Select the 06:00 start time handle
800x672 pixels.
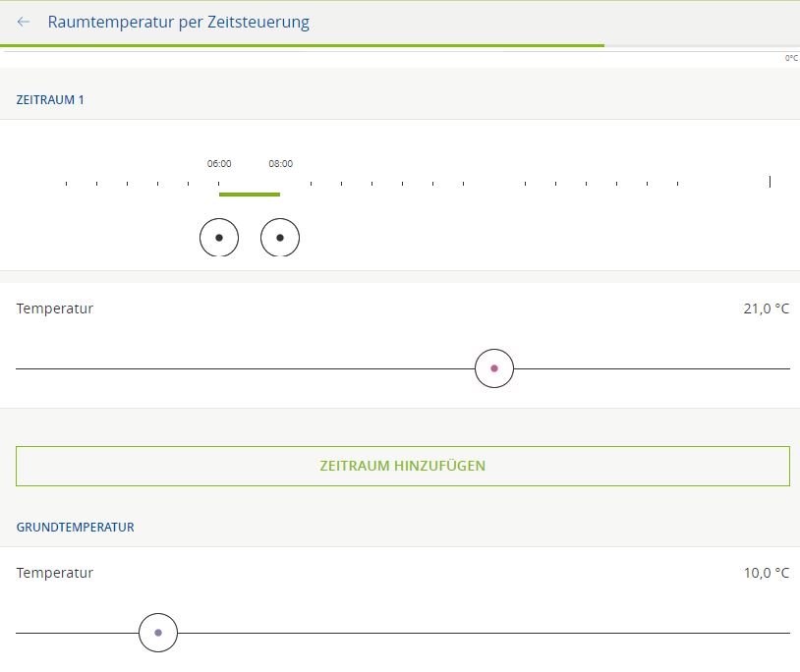point(219,238)
